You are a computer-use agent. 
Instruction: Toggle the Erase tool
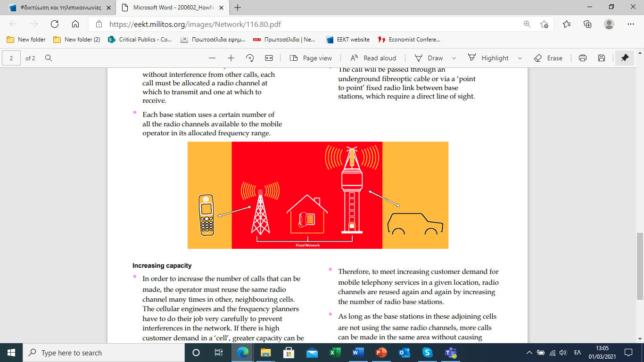click(x=548, y=58)
